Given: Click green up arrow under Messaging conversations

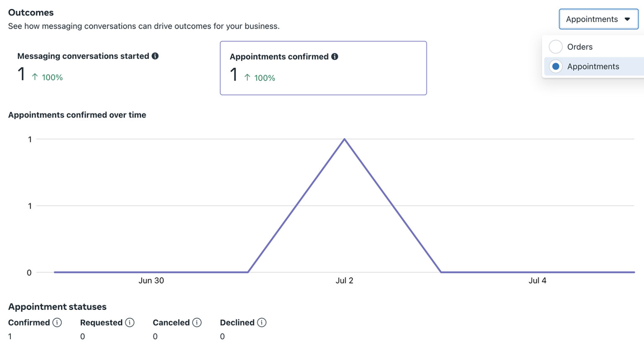Looking at the screenshot, I should coord(35,77).
